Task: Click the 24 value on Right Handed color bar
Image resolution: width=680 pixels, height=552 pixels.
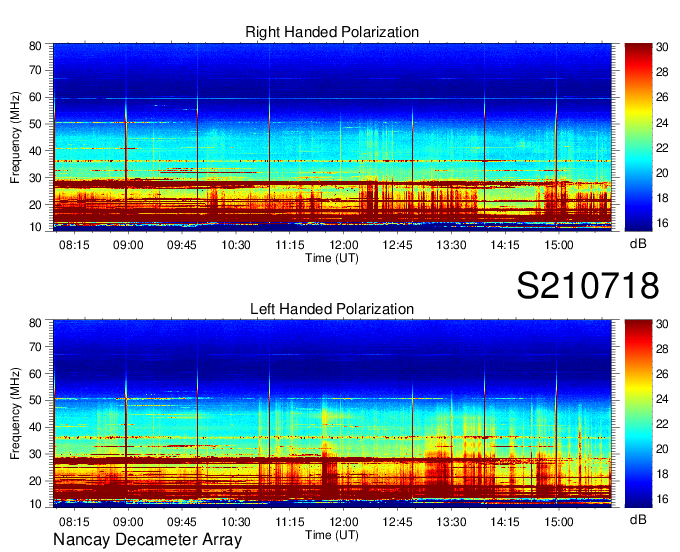Action: click(x=663, y=123)
